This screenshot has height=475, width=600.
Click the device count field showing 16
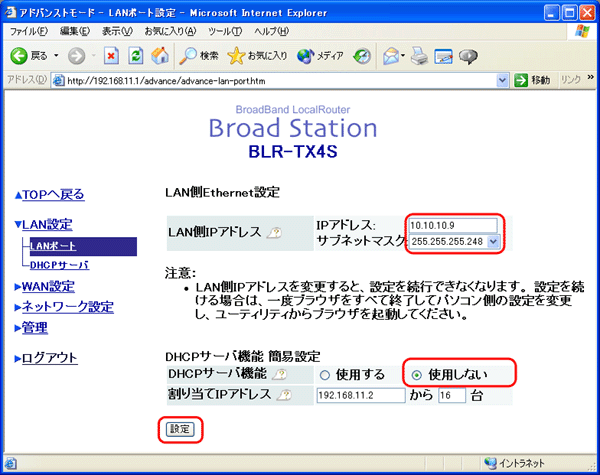(x=452, y=395)
